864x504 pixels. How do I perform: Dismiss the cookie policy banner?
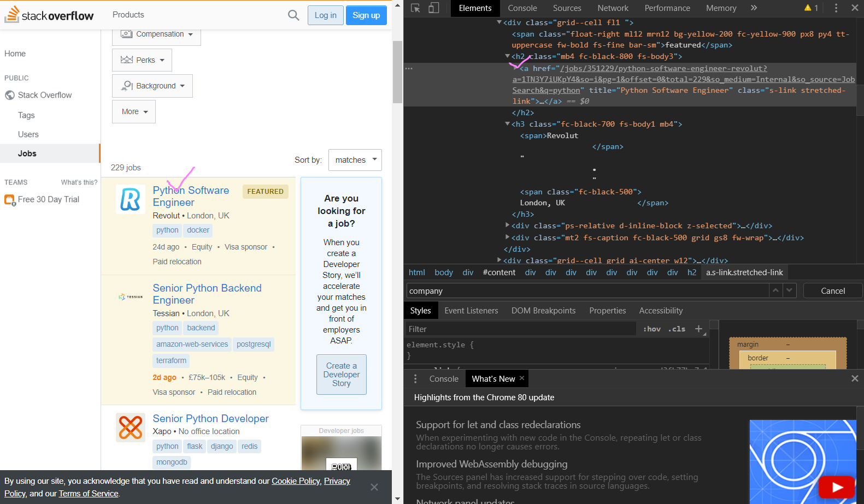(x=374, y=487)
